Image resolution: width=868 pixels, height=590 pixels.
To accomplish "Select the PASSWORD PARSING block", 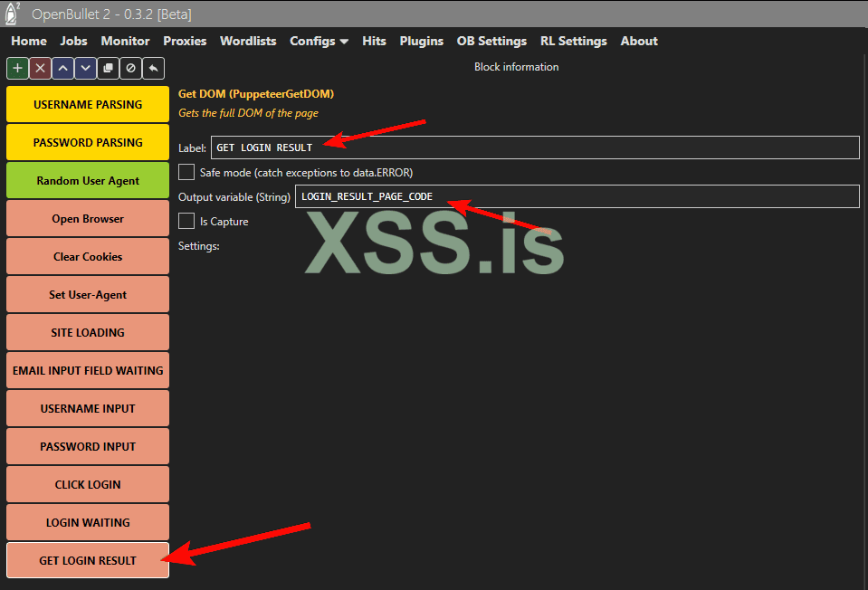I will tap(88, 142).
